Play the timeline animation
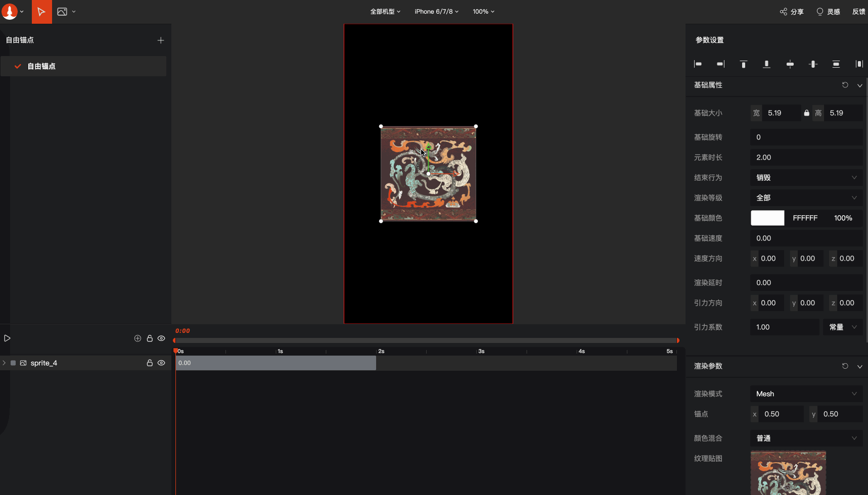 tap(7, 338)
